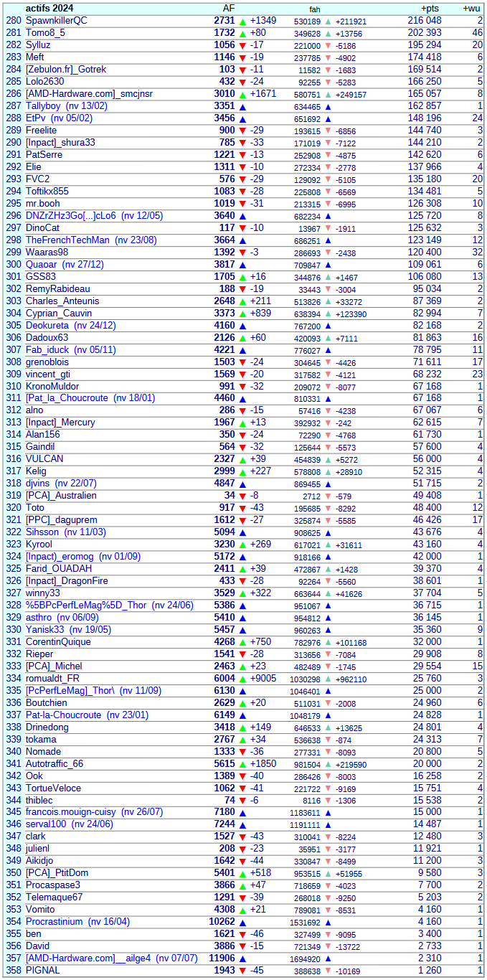Open the Tomo8_5 member link
Screen dimensions: 487x980
(45, 33)
